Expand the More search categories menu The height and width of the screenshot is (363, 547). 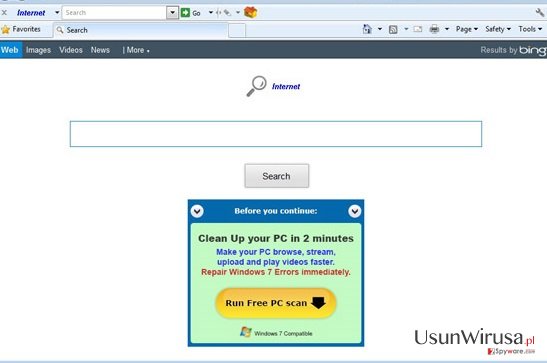point(136,50)
